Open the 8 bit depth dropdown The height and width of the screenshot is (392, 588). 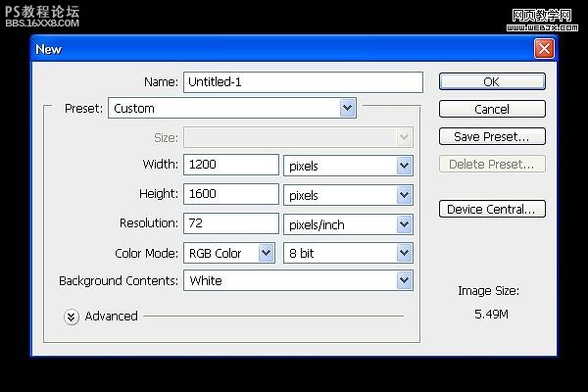coord(348,253)
